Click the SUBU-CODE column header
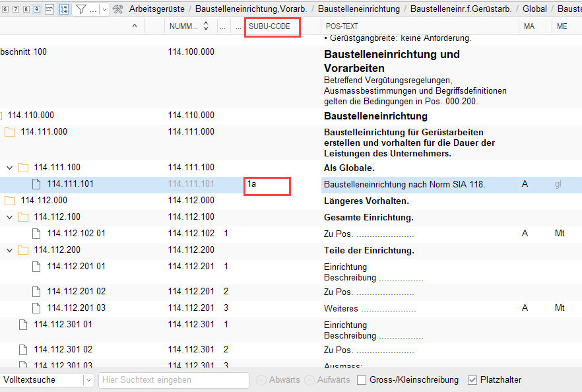The height and width of the screenshot is (392, 582). tap(269, 26)
